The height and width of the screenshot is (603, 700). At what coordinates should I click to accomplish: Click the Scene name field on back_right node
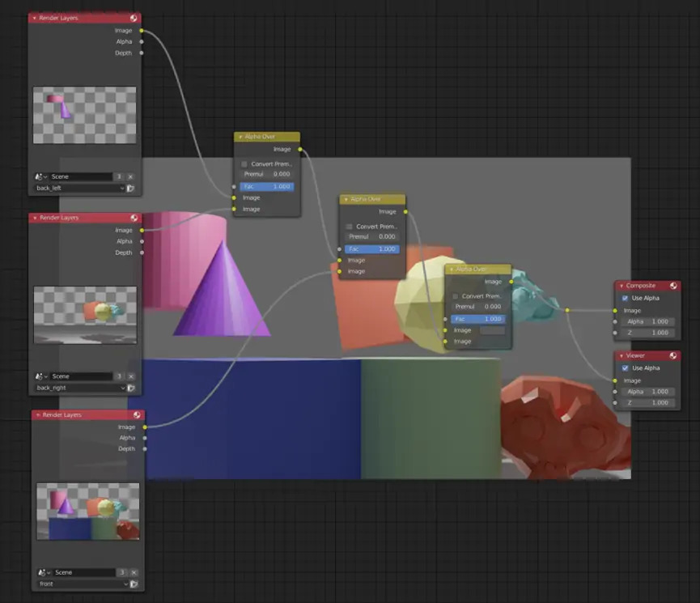pos(79,376)
